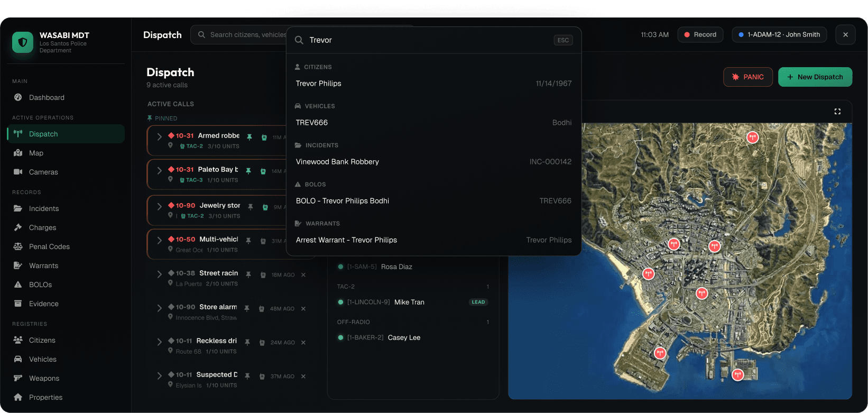The image size is (868, 413).
Task: Open the Cameras page
Action: (66, 172)
